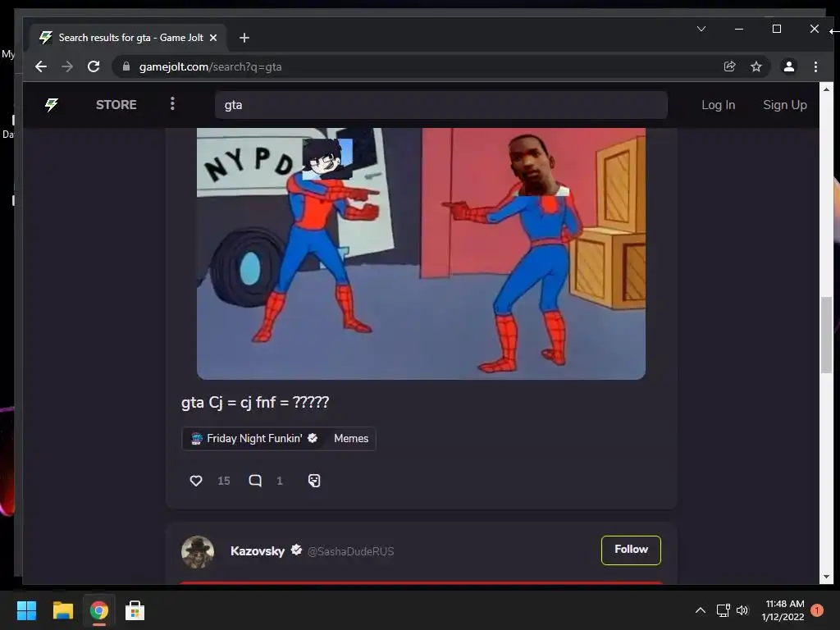Open the Friday Night Funkin' community tag
840x630 pixels.
click(x=254, y=438)
